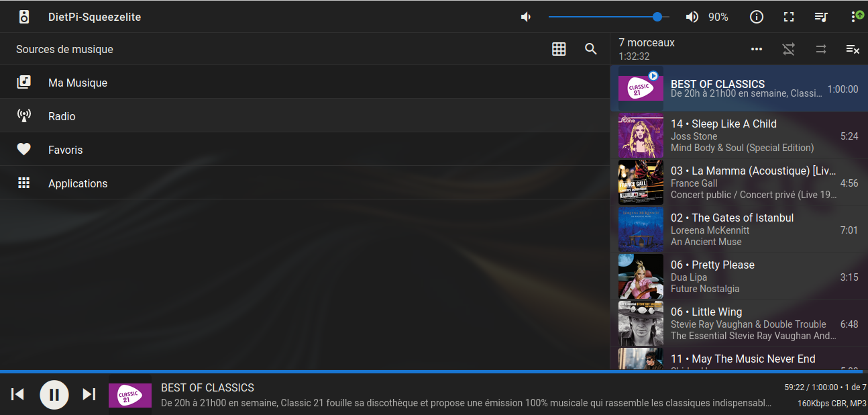Screen dimensions: 868x415
Task: Click the France Gall album cover
Action: coord(641,183)
